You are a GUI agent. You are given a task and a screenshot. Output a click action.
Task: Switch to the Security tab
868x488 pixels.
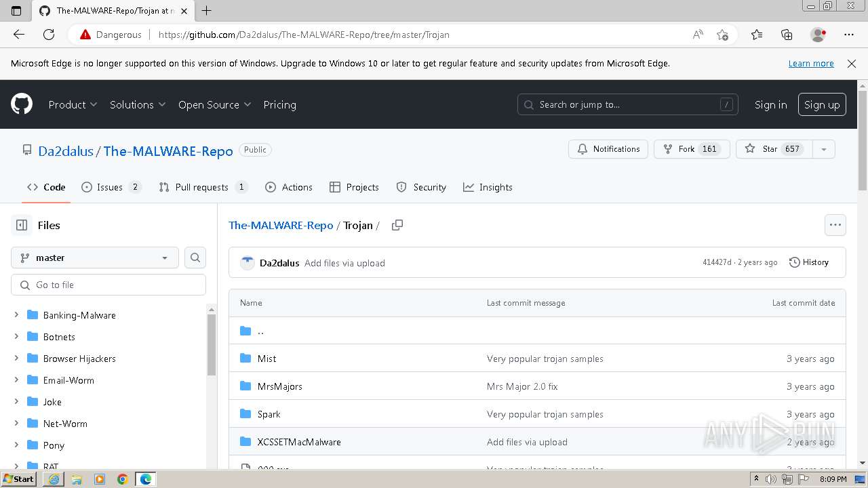pyautogui.click(x=421, y=187)
